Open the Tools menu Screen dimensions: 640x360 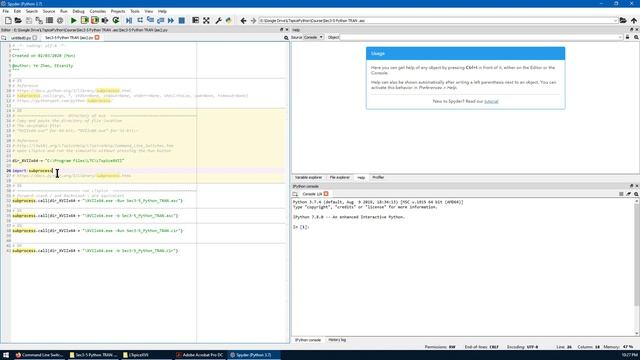135,11
